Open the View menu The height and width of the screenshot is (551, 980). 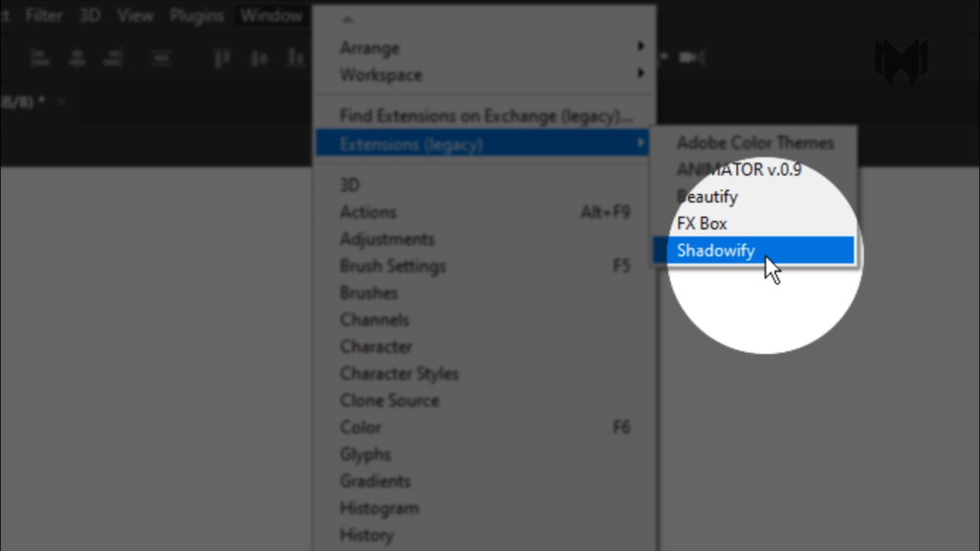(135, 15)
